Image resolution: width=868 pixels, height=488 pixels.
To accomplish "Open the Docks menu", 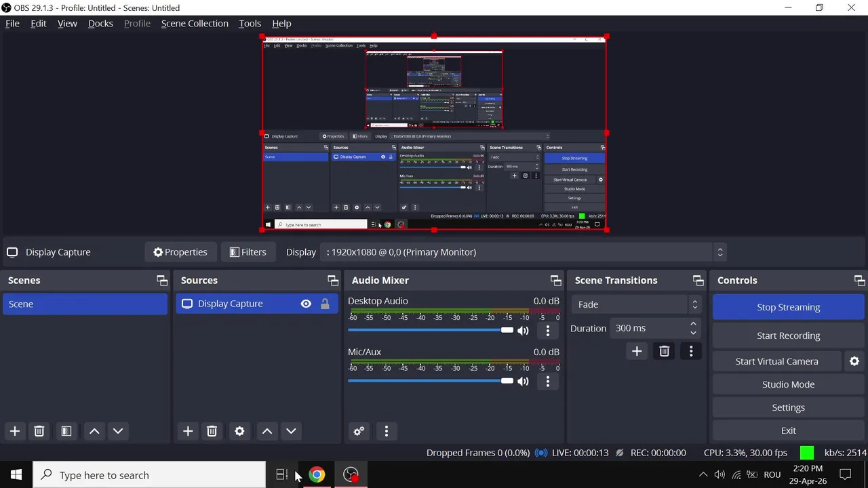I will click(x=100, y=23).
